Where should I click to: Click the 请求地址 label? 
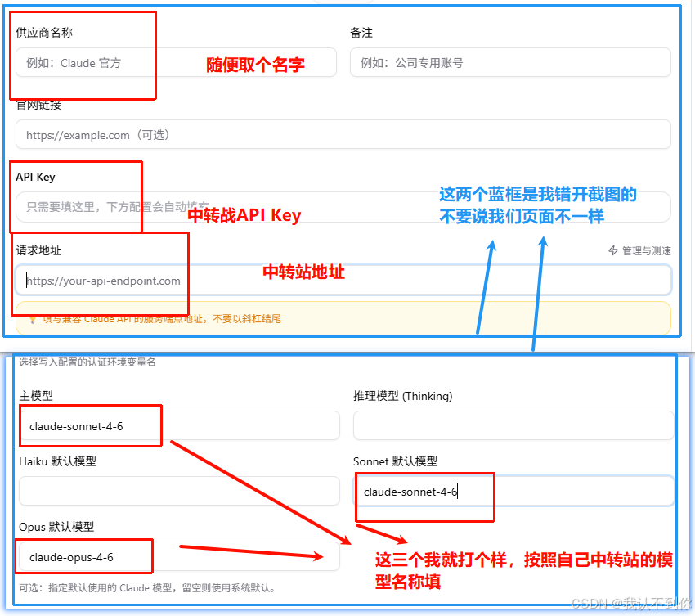click(x=38, y=250)
